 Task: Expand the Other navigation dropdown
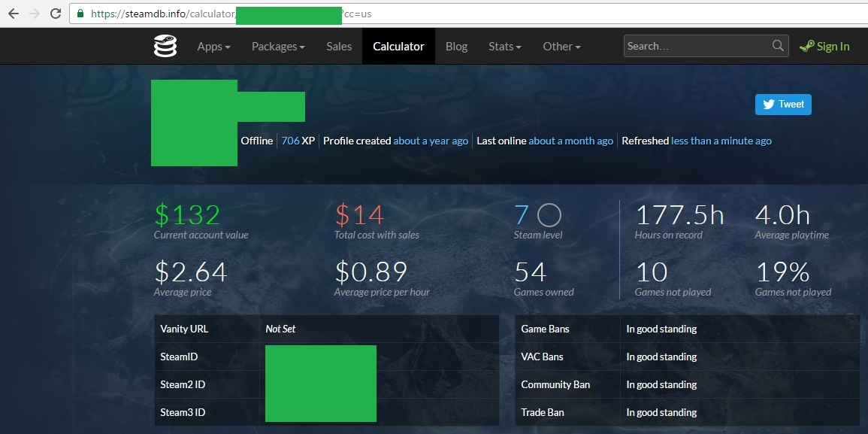tap(561, 46)
